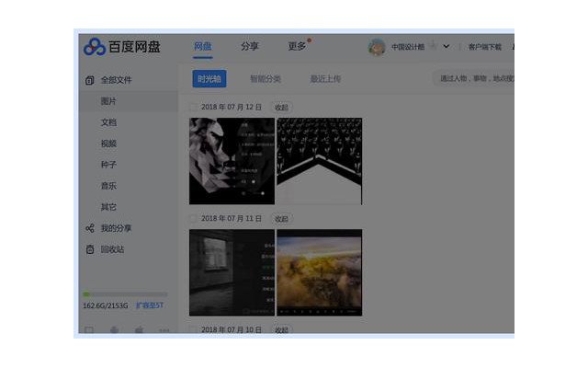
Task: Switch to the 分享 tab
Action: 250,46
